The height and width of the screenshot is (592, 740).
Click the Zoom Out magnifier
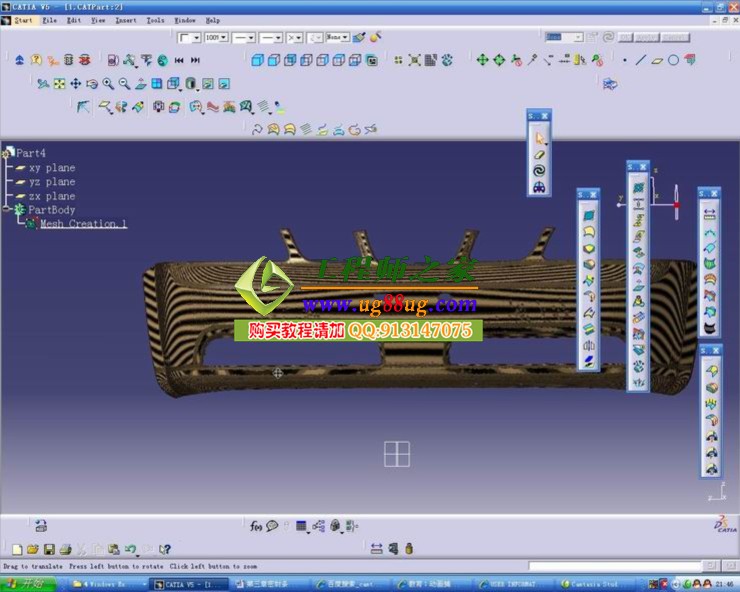tap(125, 84)
